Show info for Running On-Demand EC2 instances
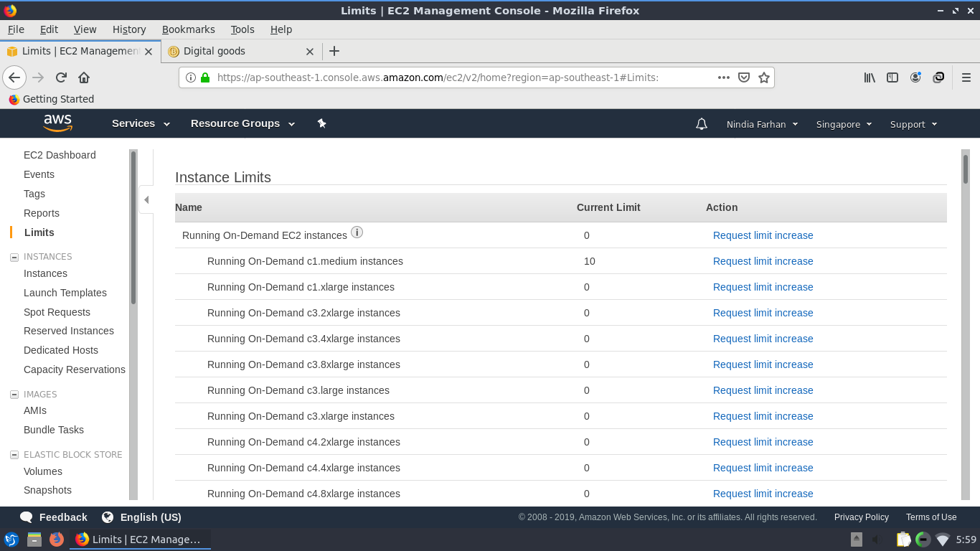This screenshot has width=980, height=551. pyautogui.click(x=357, y=232)
